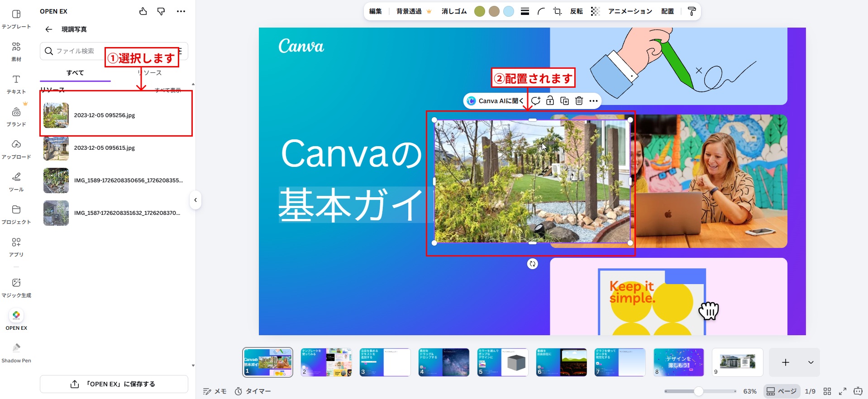Click 背景透過 (Background remover) in the toolbar
Image resolution: width=868 pixels, height=399 pixels.
click(414, 11)
